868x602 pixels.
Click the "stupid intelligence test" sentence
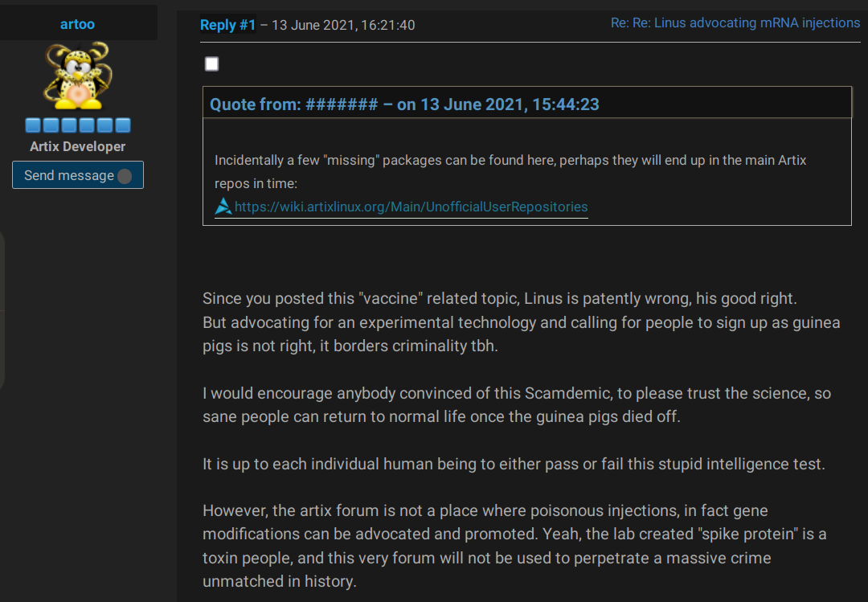click(514, 464)
